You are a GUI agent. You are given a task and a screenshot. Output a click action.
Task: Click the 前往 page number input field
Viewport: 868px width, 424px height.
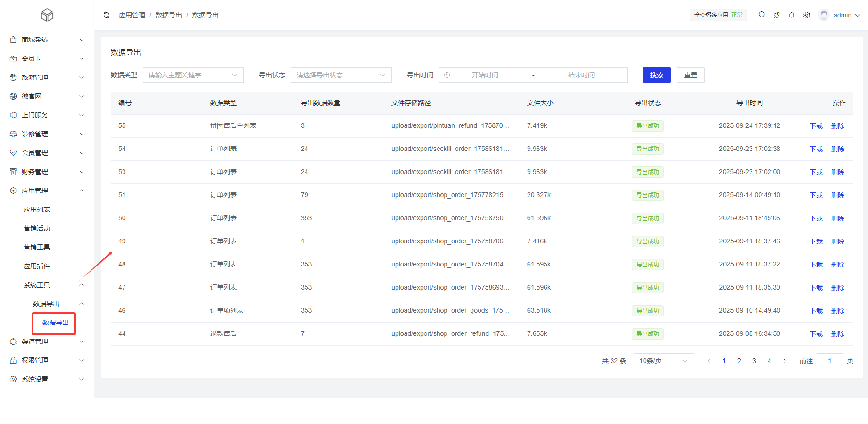[829, 361]
